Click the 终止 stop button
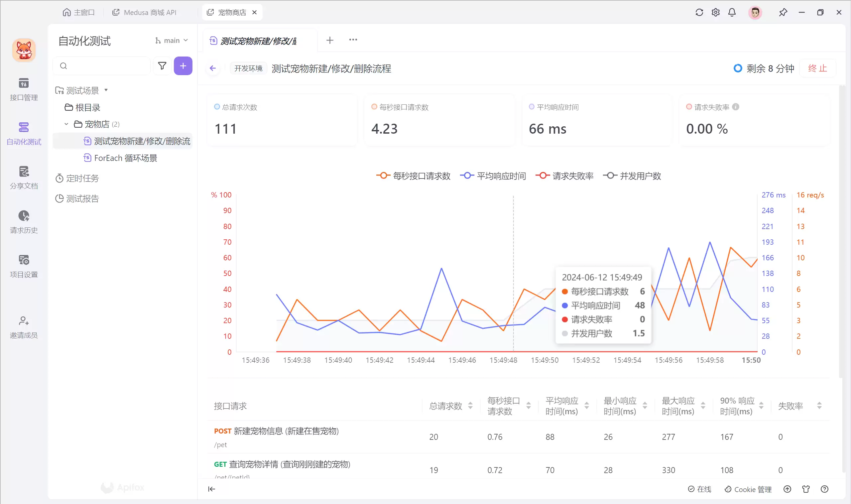 pos(817,68)
